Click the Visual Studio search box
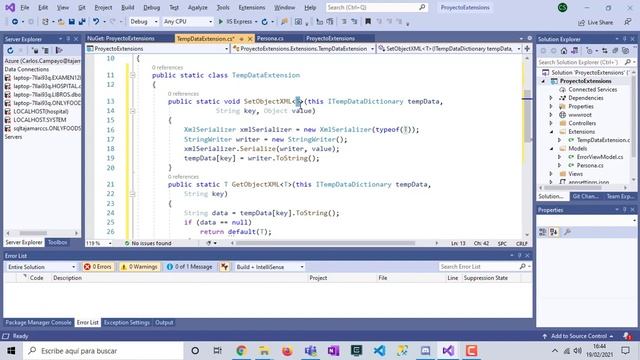The height and width of the screenshot is (360, 640). (376, 7)
